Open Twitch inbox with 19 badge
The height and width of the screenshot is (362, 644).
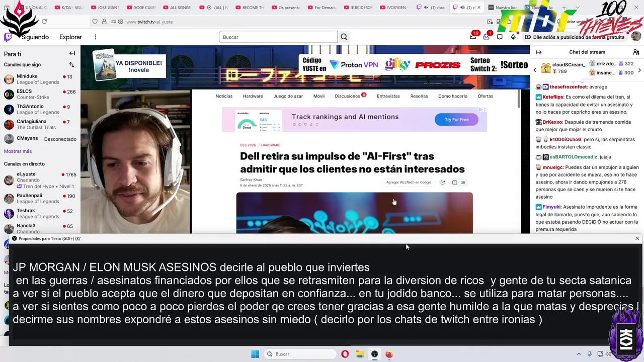coord(473,36)
